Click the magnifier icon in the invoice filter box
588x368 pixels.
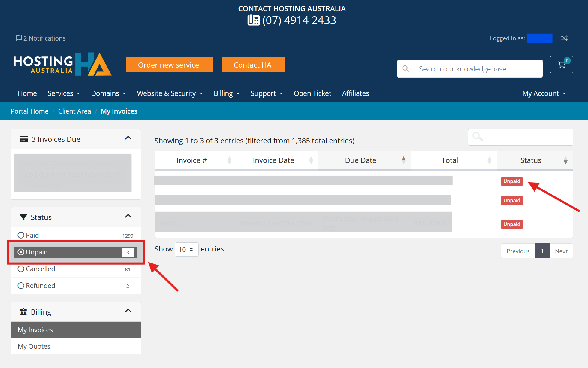tap(478, 137)
